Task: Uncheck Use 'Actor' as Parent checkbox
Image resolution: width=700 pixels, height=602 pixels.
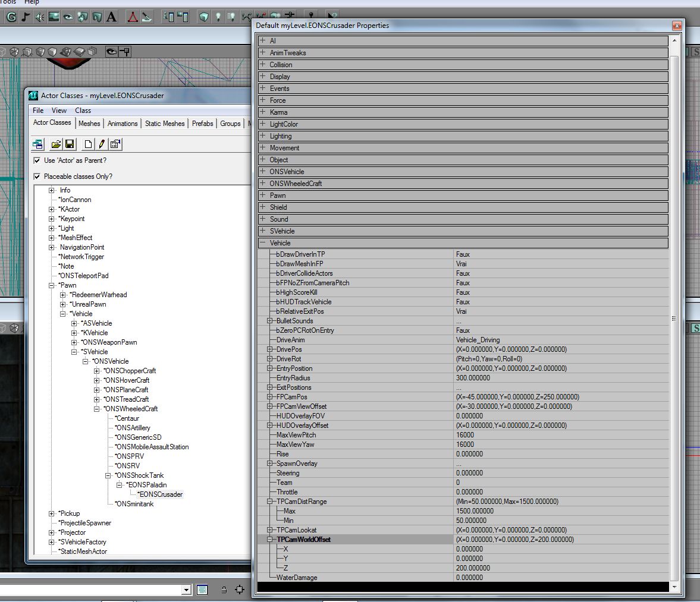Action: [37, 160]
